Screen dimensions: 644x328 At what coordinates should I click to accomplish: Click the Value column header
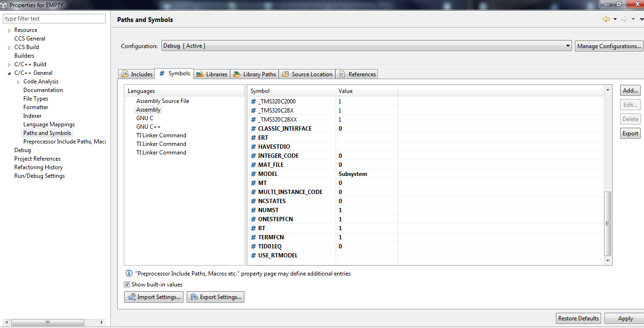pos(367,91)
